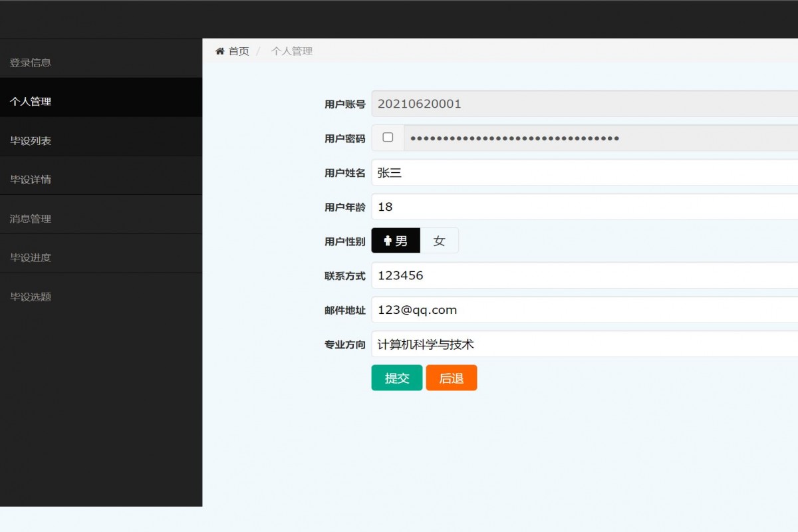Choose 毕设选题 from sidebar
This screenshot has height=532, width=798.
31,297
